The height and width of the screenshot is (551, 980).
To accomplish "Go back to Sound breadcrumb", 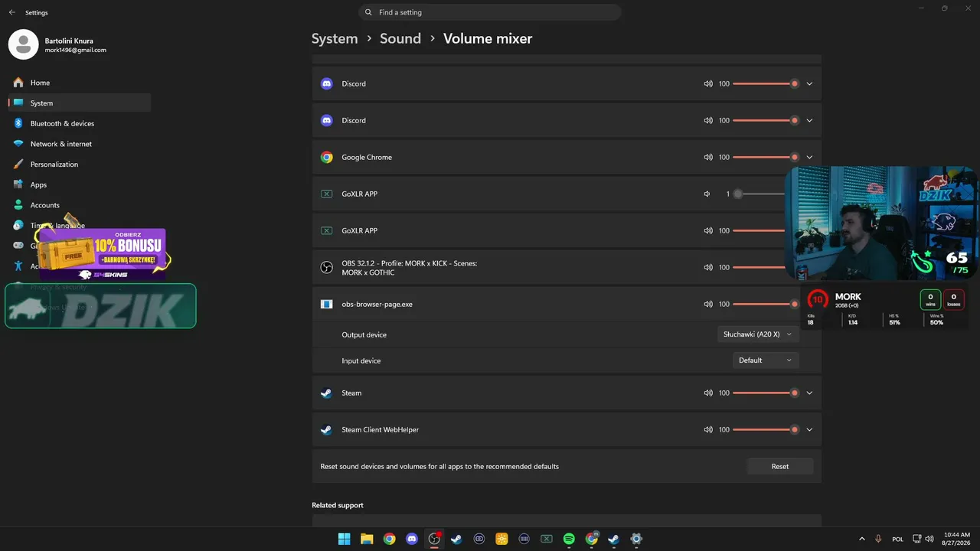I will click(x=400, y=38).
